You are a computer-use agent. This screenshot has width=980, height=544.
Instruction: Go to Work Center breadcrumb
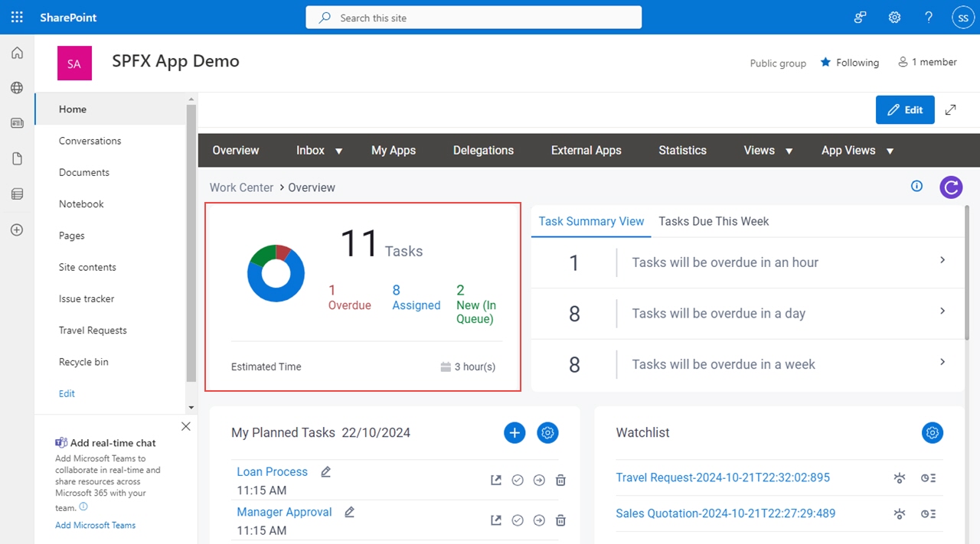pyautogui.click(x=241, y=187)
